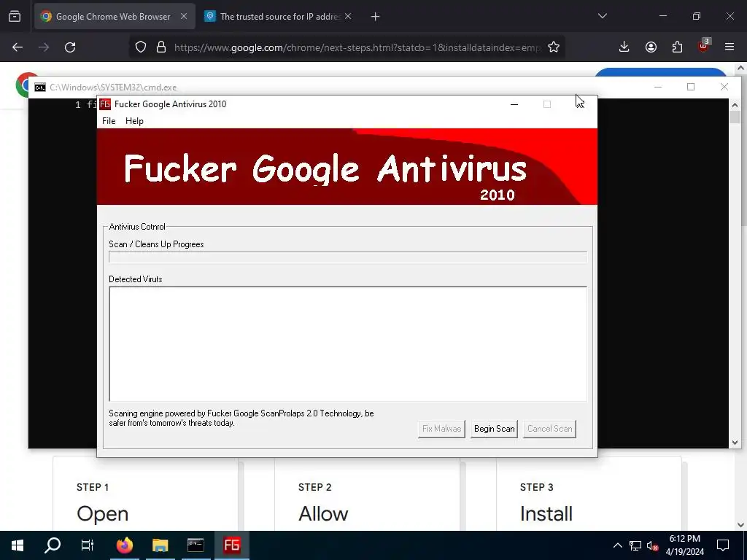Viewport: 747px width, 560px height.
Task: Click the network tray icon
Action: point(635,545)
